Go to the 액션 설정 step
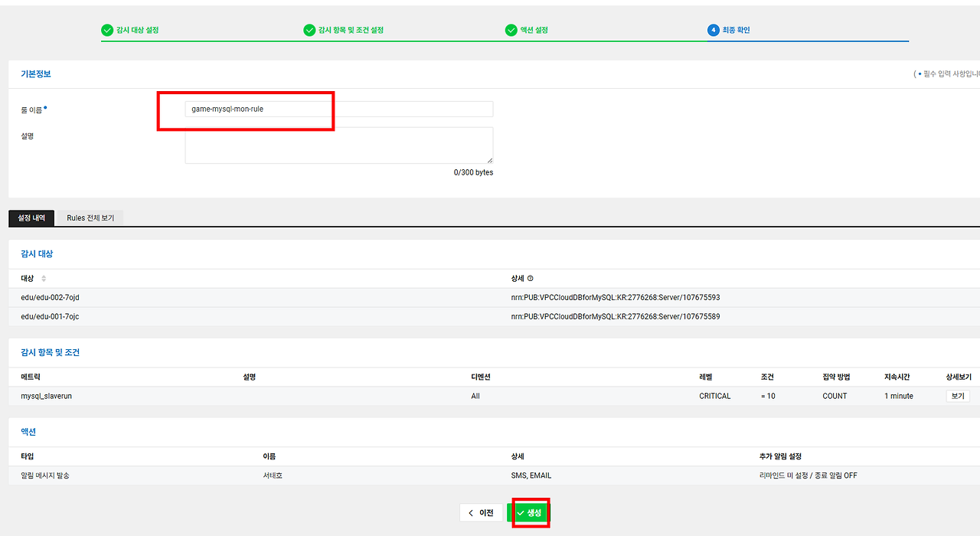Screen dimensions: 980x536 [534, 31]
